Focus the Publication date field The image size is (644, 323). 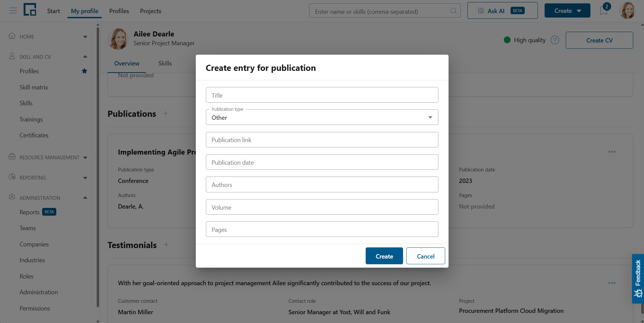(322, 162)
